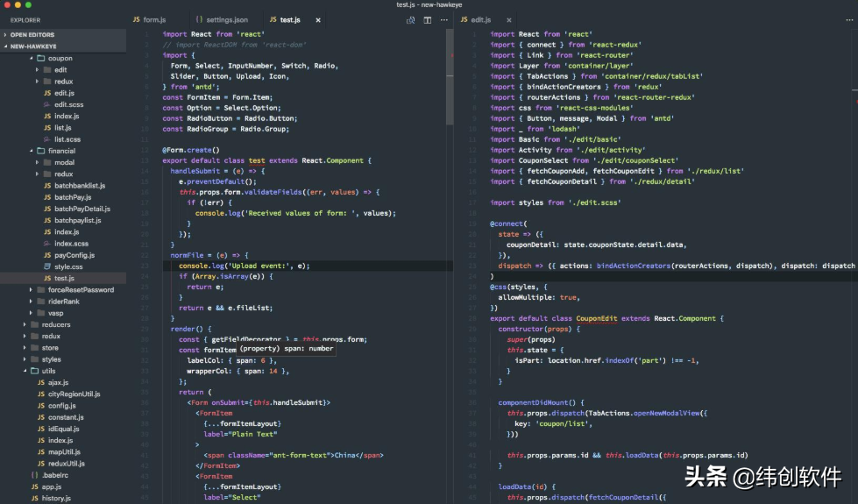The image size is (858, 504).
Task: Click the Sass icon beside list.scss
Action: [x=47, y=139]
